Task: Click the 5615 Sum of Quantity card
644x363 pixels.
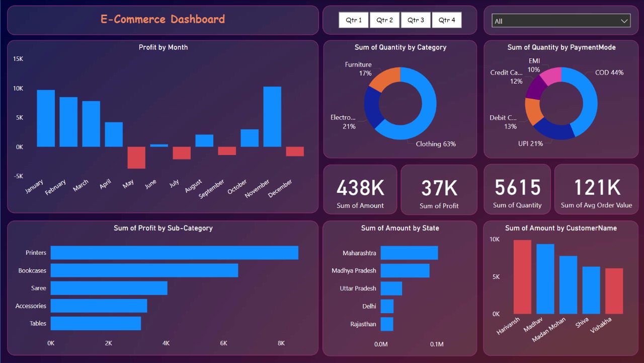Action: 517,189
